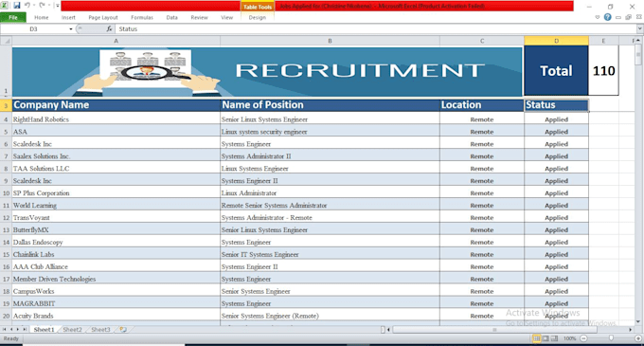Click the RECRUITMENT banner image

point(267,71)
